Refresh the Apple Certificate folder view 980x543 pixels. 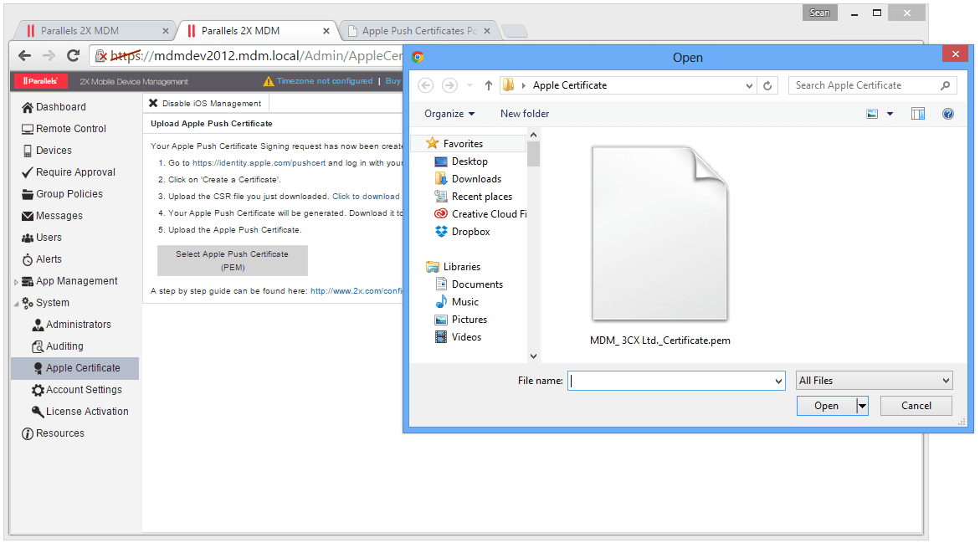click(767, 85)
